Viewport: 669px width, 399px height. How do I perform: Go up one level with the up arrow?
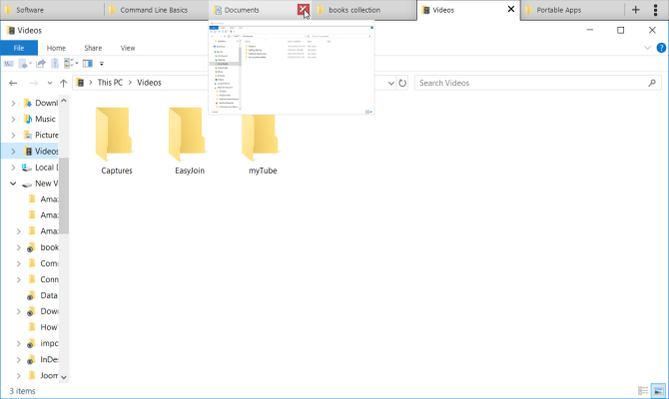64,83
